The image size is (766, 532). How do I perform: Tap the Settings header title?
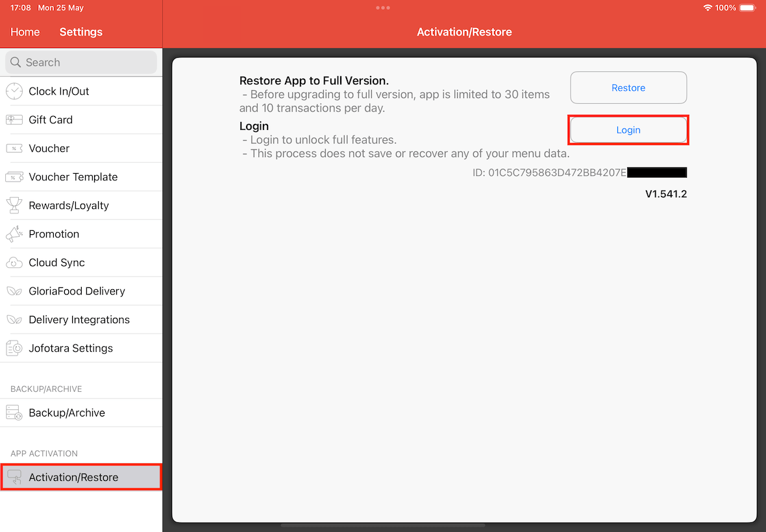(81, 32)
